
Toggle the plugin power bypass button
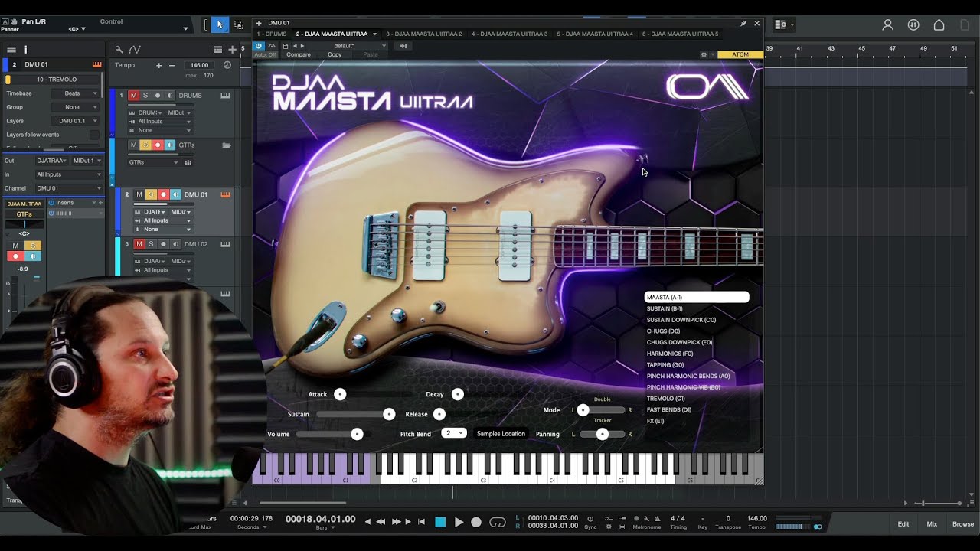259,46
